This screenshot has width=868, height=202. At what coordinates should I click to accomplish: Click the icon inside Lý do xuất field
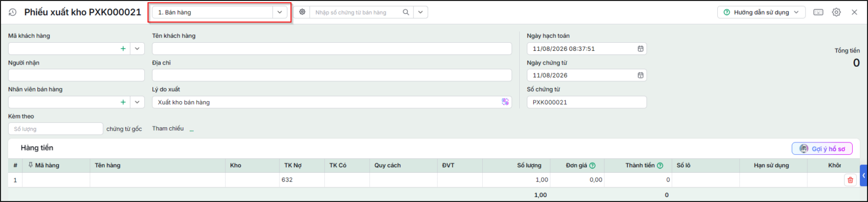click(505, 102)
